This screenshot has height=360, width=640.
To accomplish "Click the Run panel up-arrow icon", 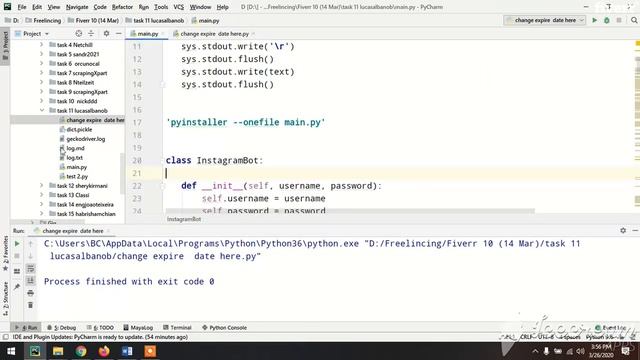I will pyautogui.click(x=31, y=244).
